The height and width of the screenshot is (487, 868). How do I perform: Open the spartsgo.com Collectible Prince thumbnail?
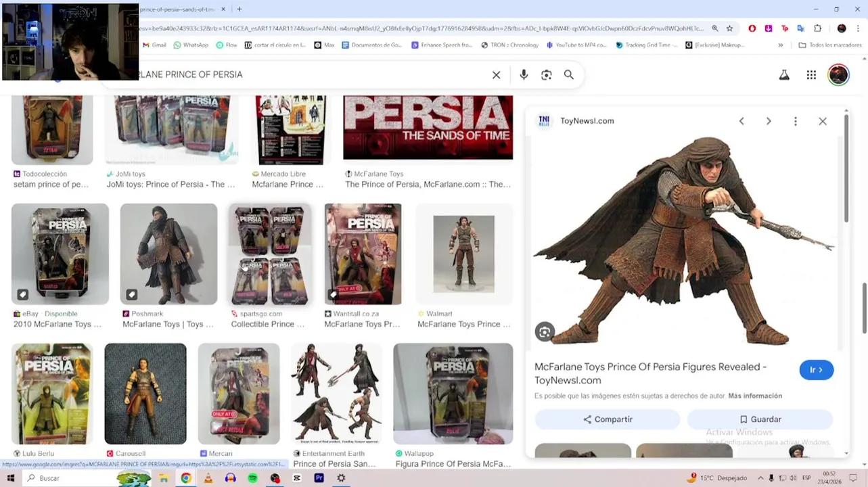click(x=270, y=254)
